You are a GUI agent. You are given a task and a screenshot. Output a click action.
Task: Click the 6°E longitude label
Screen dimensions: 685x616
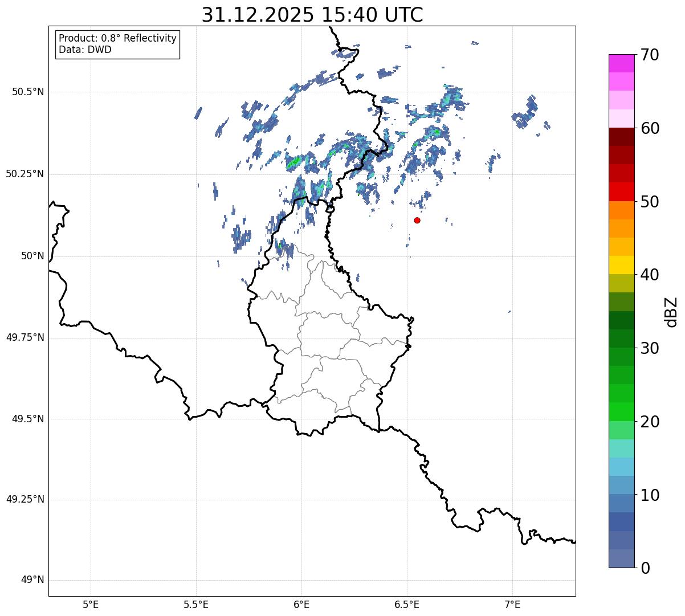point(301,604)
